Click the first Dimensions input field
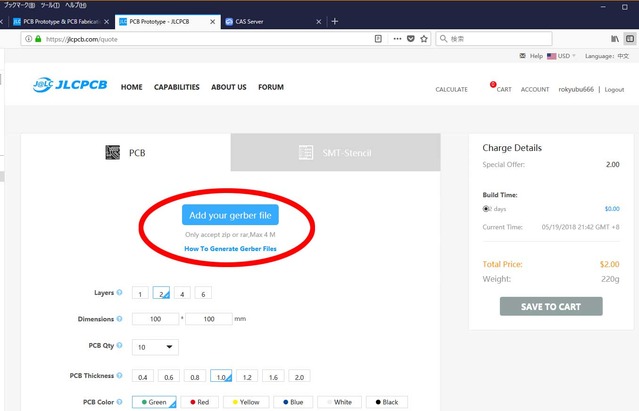The height and width of the screenshot is (411, 639). tap(155, 319)
